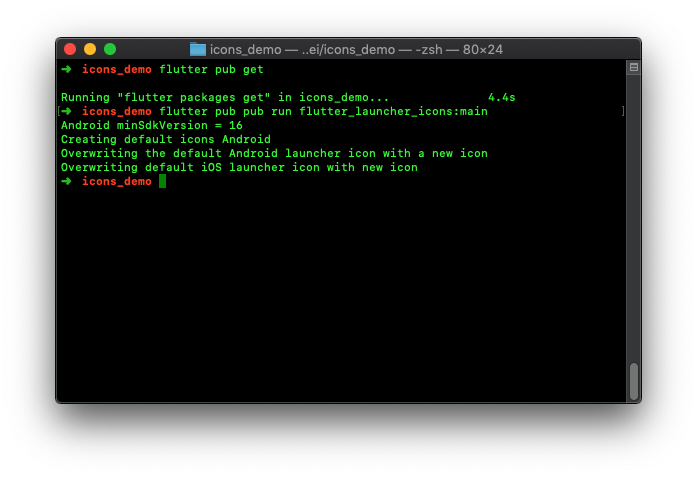The image size is (697, 477).
Task: Maximize the terminal with the green button
Action: click(x=110, y=49)
